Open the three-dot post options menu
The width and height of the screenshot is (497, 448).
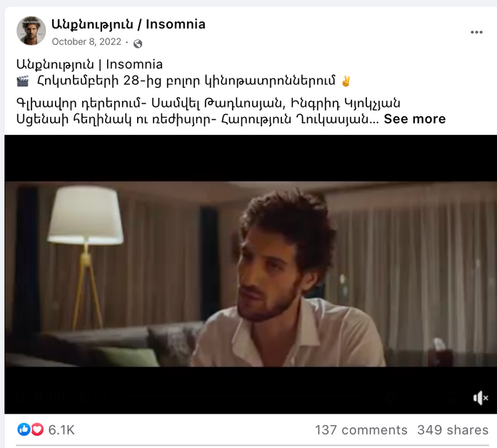476,32
